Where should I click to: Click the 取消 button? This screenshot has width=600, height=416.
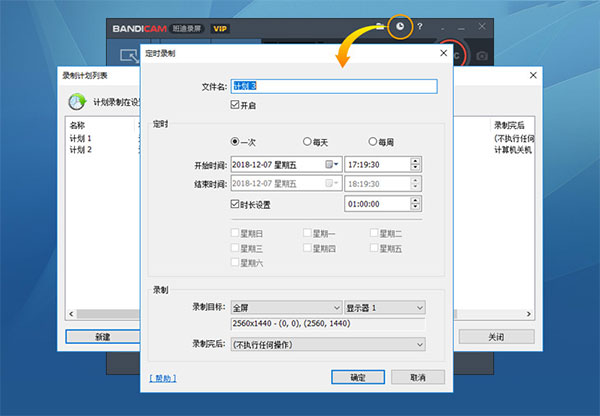pos(418,377)
